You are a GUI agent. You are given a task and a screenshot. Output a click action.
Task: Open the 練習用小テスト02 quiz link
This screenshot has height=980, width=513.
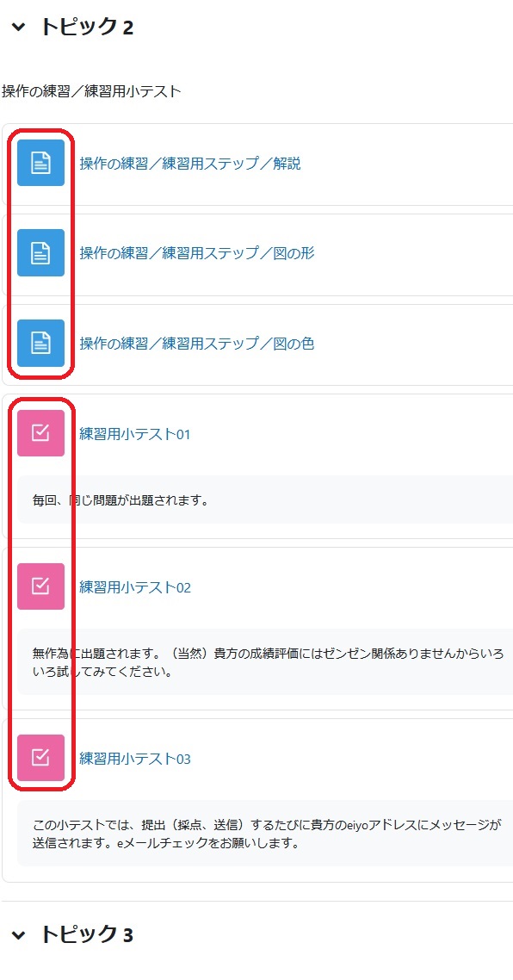135,586
